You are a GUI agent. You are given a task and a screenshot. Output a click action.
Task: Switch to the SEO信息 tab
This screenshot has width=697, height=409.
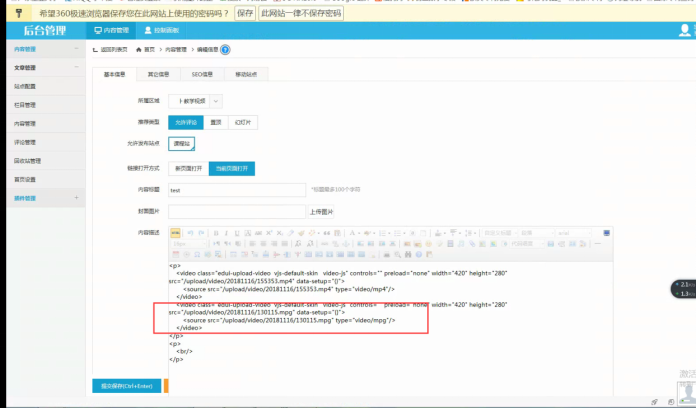pos(203,74)
